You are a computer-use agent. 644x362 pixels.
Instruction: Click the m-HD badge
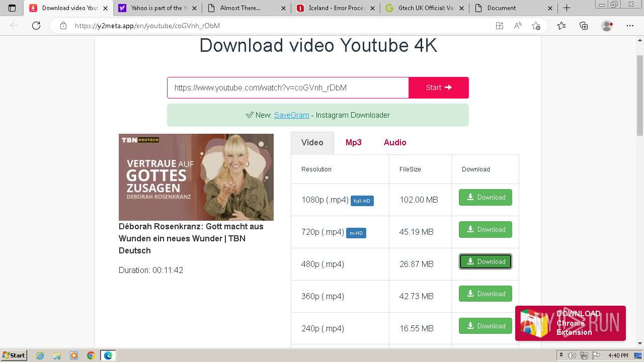[x=356, y=233]
